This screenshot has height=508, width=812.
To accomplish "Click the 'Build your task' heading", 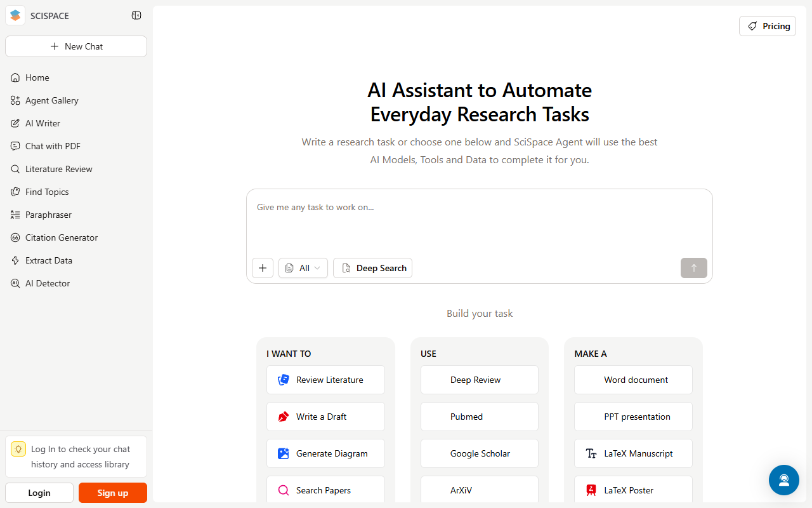I will [x=480, y=313].
